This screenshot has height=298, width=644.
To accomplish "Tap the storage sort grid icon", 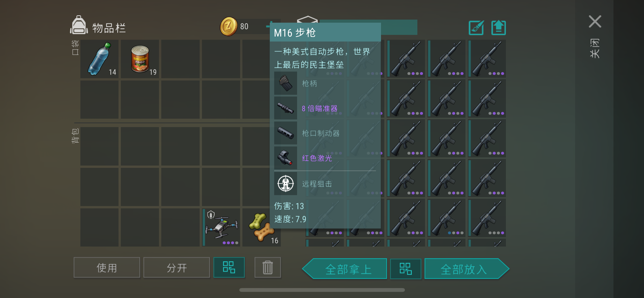I will (x=406, y=269).
